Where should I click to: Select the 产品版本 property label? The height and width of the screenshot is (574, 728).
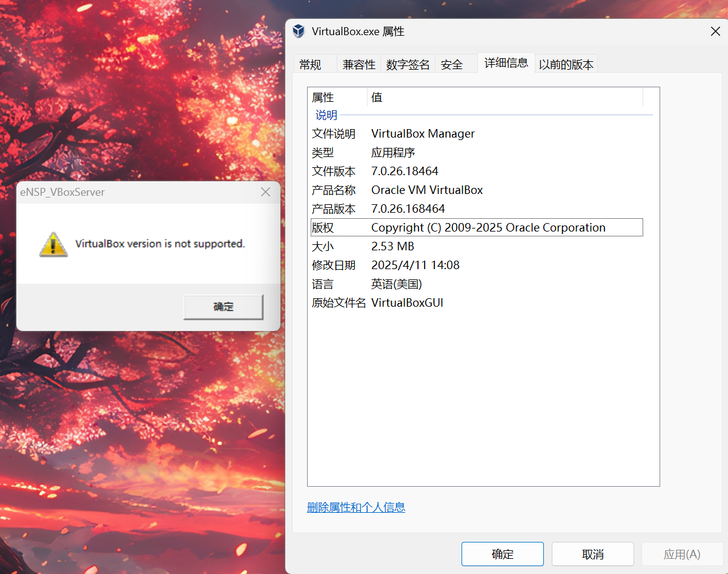[334, 209]
